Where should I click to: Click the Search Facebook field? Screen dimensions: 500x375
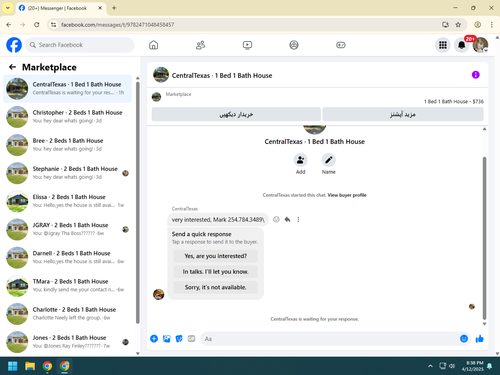pyautogui.click(x=80, y=45)
